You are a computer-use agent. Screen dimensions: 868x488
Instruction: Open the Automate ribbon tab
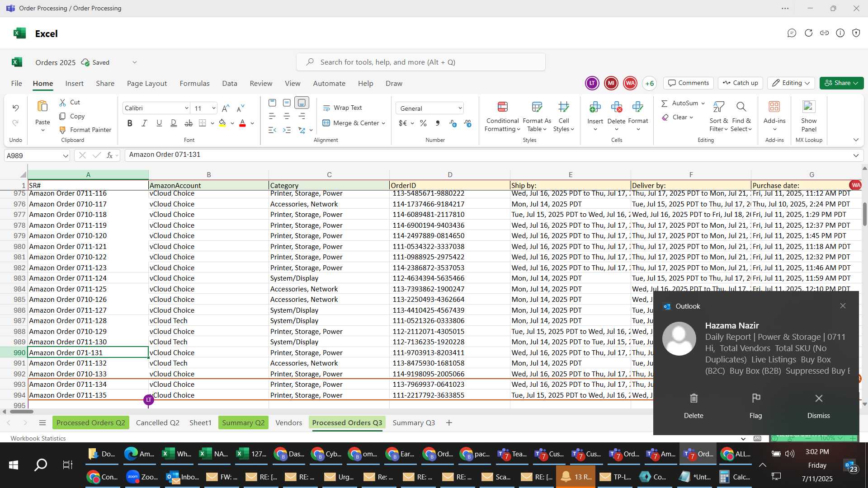(x=329, y=84)
